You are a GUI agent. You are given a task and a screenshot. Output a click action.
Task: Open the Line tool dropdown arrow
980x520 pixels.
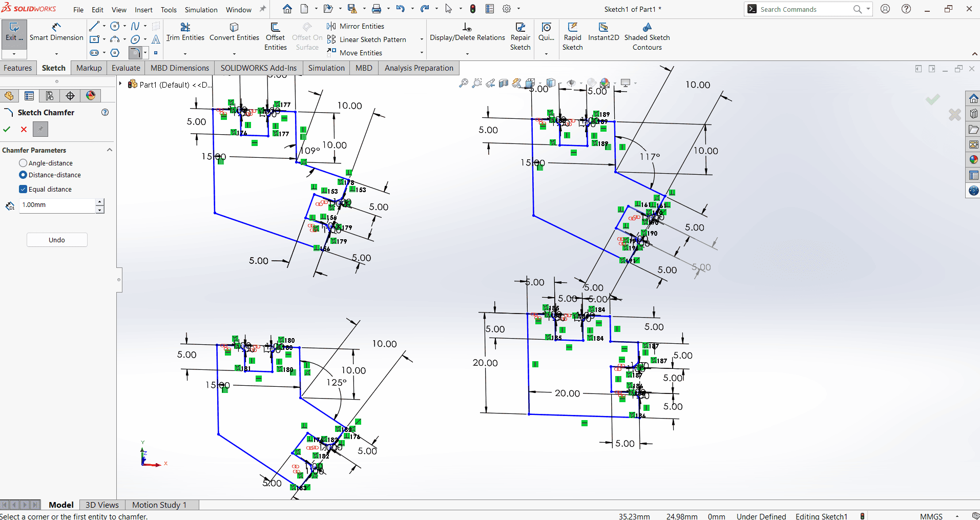(104, 26)
